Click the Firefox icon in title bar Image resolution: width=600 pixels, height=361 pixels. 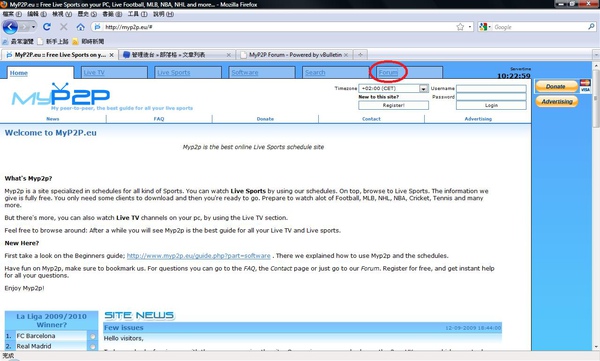click(4, 5)
